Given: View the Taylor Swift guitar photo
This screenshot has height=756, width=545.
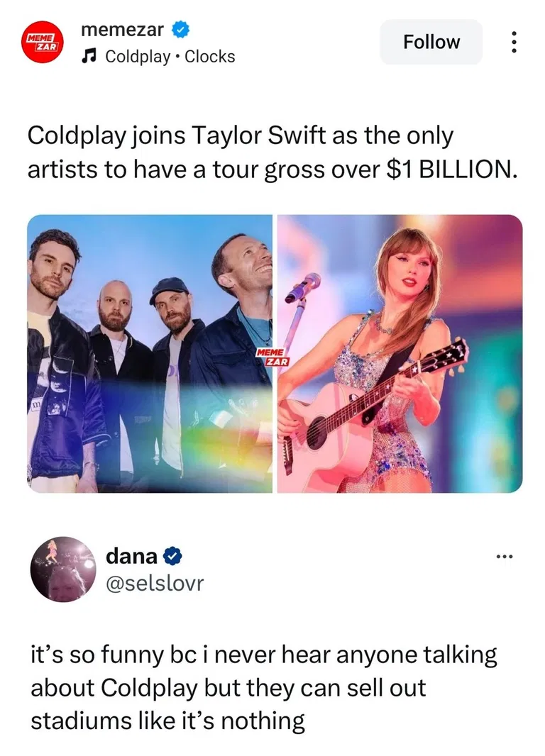Looking at the screenshot, I should point(400,353).
